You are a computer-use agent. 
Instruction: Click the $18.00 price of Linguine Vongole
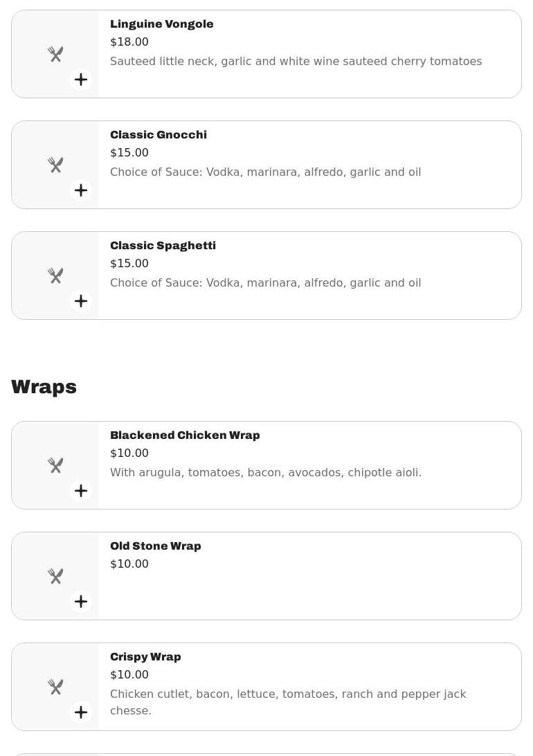tap(129, 42)
